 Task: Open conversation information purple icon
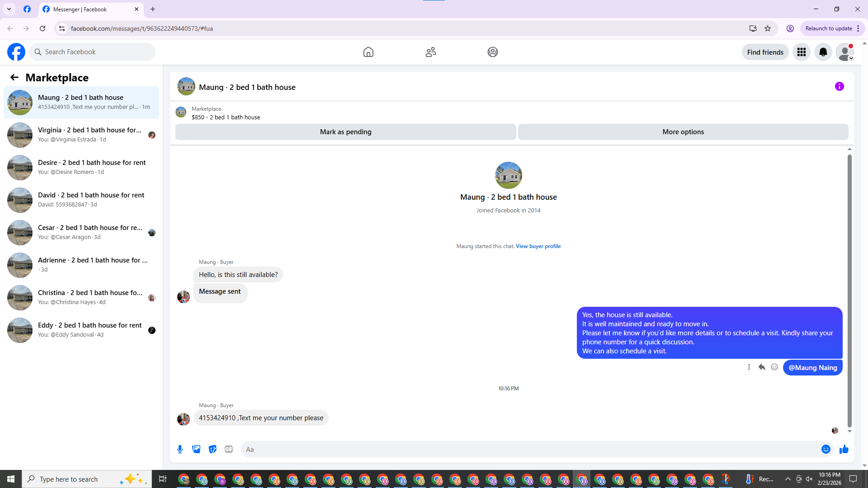839,86
